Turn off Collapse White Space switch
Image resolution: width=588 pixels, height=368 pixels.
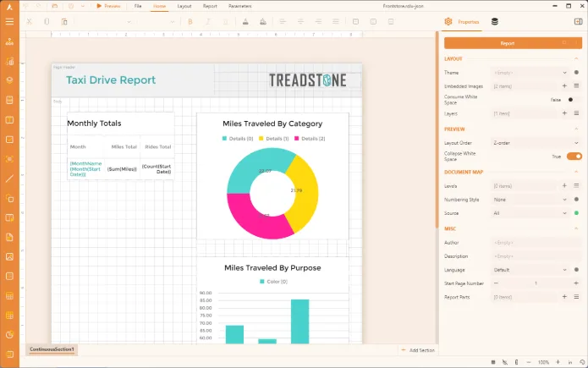point(574,157)
